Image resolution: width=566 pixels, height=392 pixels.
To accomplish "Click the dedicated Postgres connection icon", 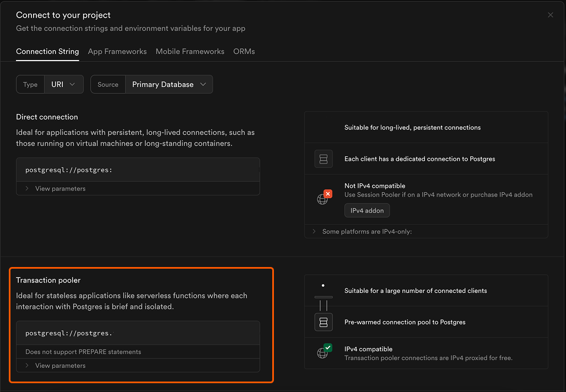I will coord(324,159).
